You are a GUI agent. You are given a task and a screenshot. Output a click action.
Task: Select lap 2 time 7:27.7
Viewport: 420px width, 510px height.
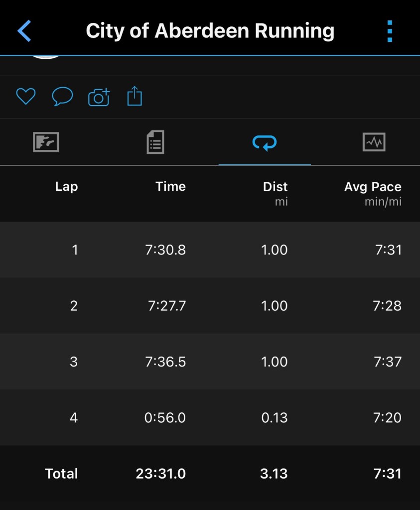167,305
